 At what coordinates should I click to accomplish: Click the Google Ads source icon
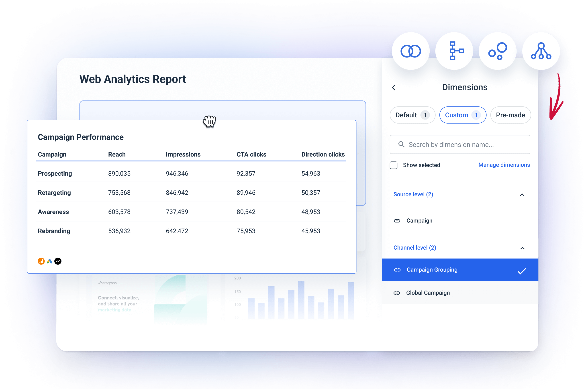click(50, 261)
